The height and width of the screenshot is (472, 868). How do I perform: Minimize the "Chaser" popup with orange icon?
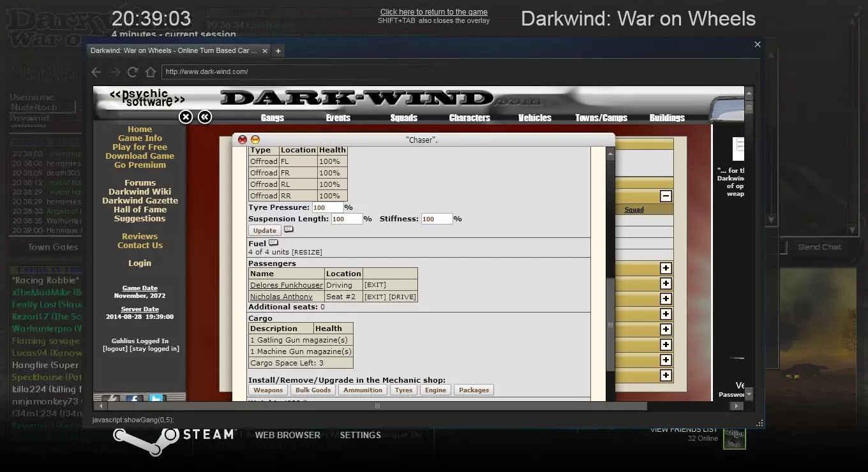coord(255,140)
